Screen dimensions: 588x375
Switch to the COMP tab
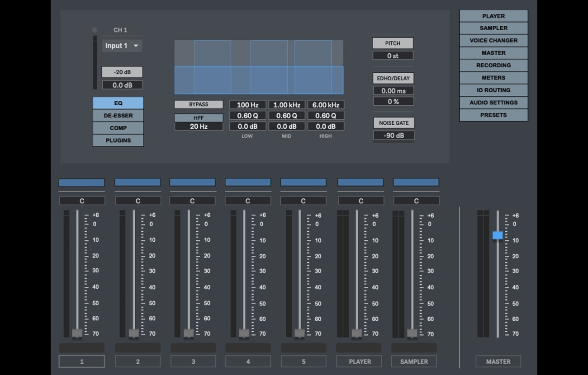tap(118, 128)
